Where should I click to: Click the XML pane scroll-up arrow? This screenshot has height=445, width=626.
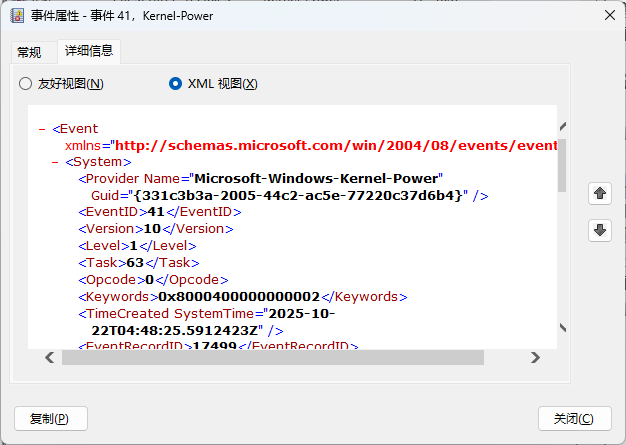tap(562, 127)
